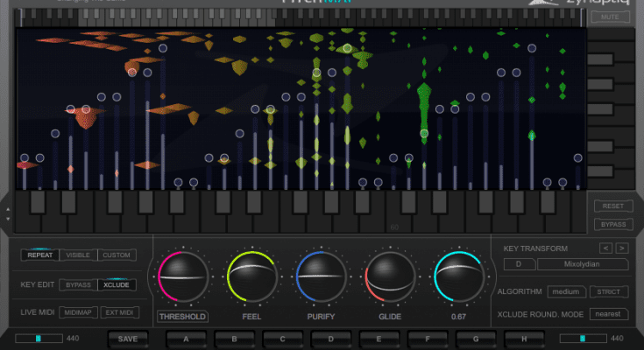
Task: Recall snapshot slot A
Action: [x=186, y=338]
